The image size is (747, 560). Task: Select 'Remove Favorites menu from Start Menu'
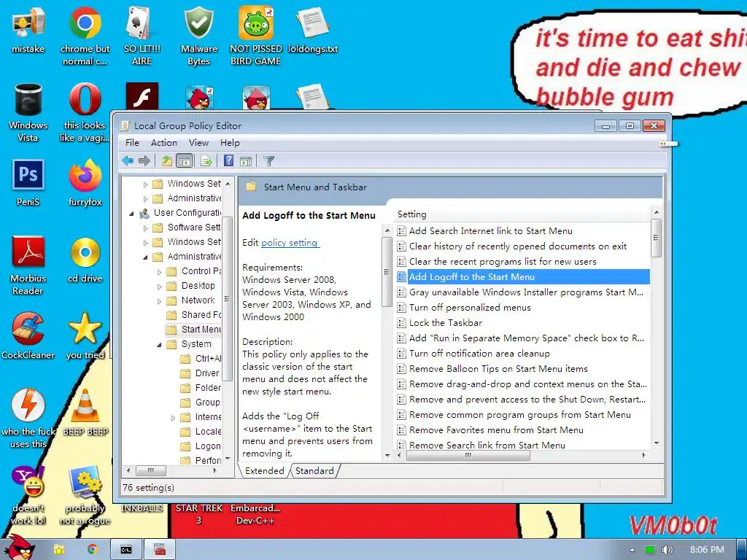click(x=496, y=430)
